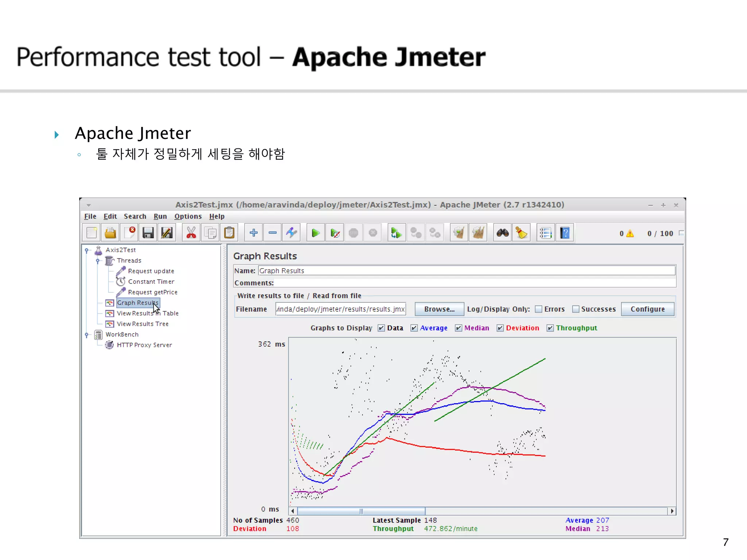
Task: Start the test with the green play icon
Action: coord(316,233)
